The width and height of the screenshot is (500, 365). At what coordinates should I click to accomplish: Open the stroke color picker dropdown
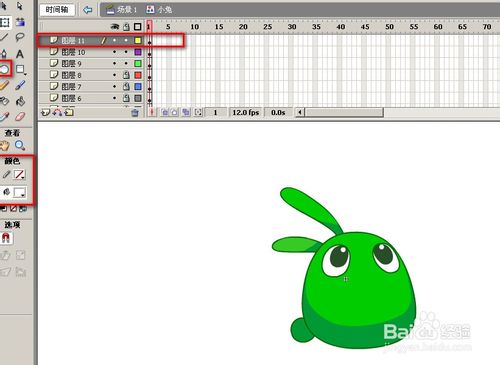pos(19,175)
